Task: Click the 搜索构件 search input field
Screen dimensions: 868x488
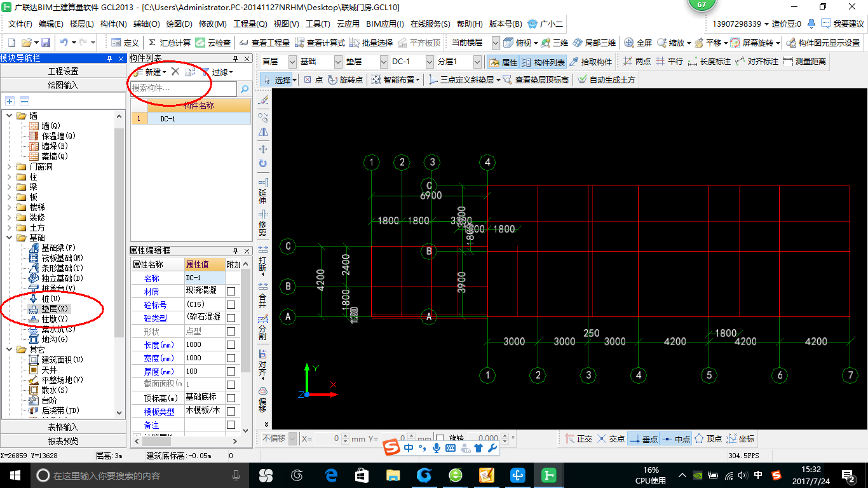Action: click(x=184, y=89)
